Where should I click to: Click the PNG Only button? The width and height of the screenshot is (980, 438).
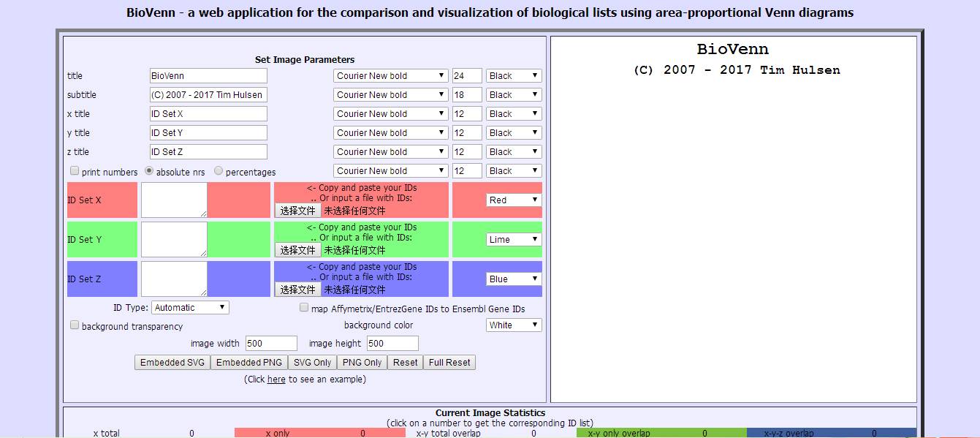(x=362, y=362)
